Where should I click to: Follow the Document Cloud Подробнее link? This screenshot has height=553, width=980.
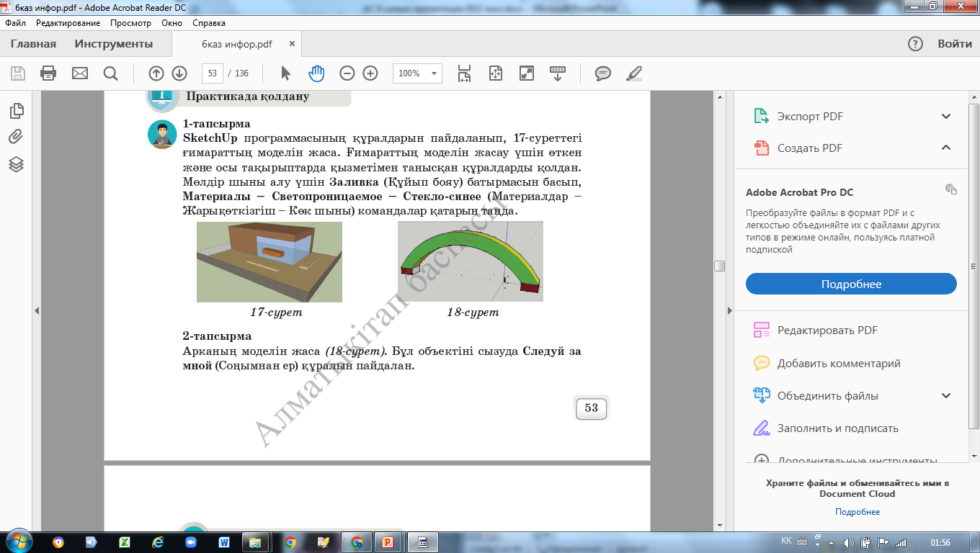[857, 512]
